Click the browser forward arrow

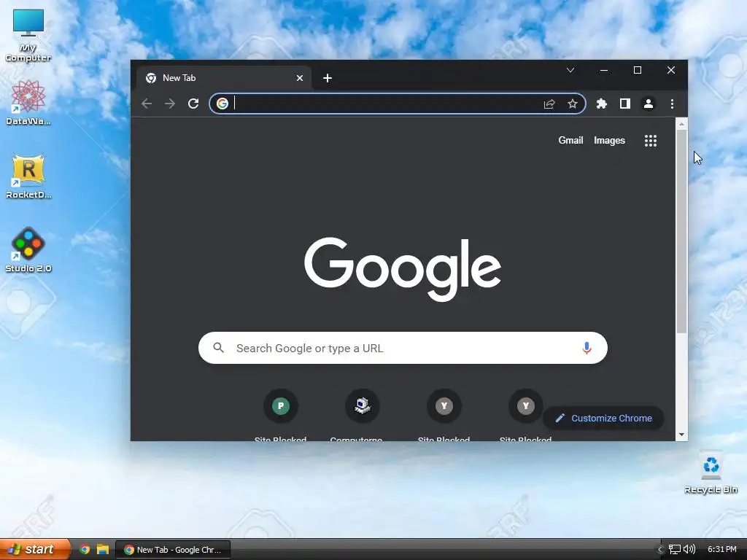point(170,104)
